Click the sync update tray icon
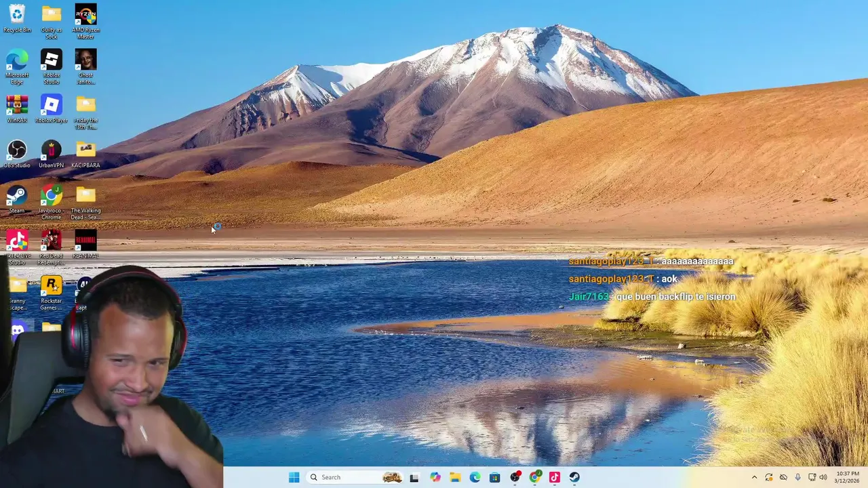This screenshot has height=488, width=868. (769, 477)
